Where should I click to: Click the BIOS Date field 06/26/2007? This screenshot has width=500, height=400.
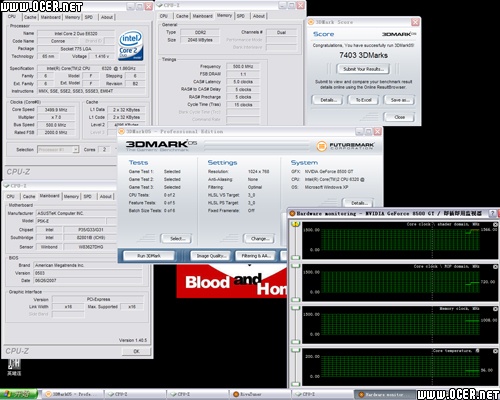[88, 281]
